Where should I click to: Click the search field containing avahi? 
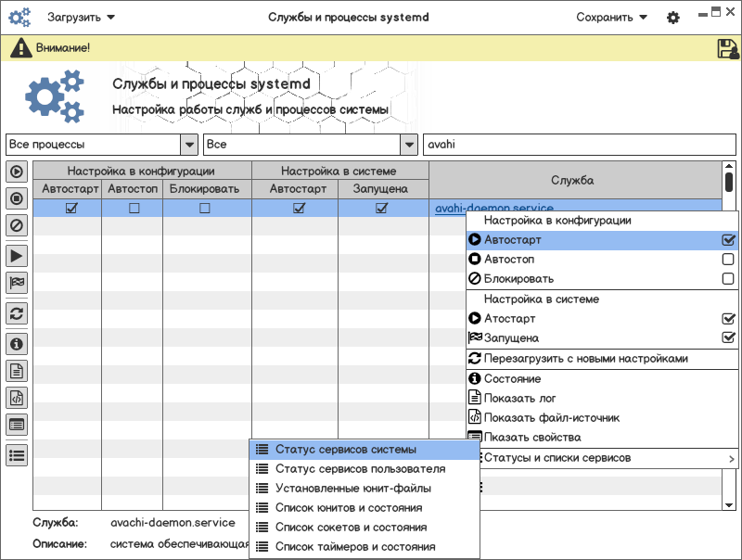pos(579,145)
